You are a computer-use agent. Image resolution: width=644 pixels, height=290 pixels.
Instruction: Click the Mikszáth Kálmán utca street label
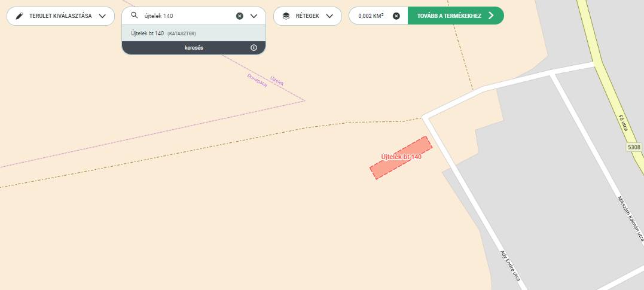pos(630,218)
